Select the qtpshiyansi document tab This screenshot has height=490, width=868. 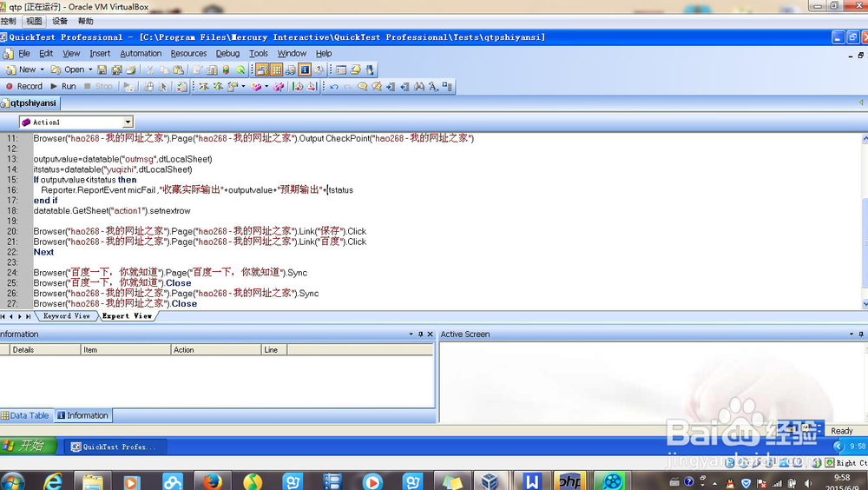pos(30,103)
